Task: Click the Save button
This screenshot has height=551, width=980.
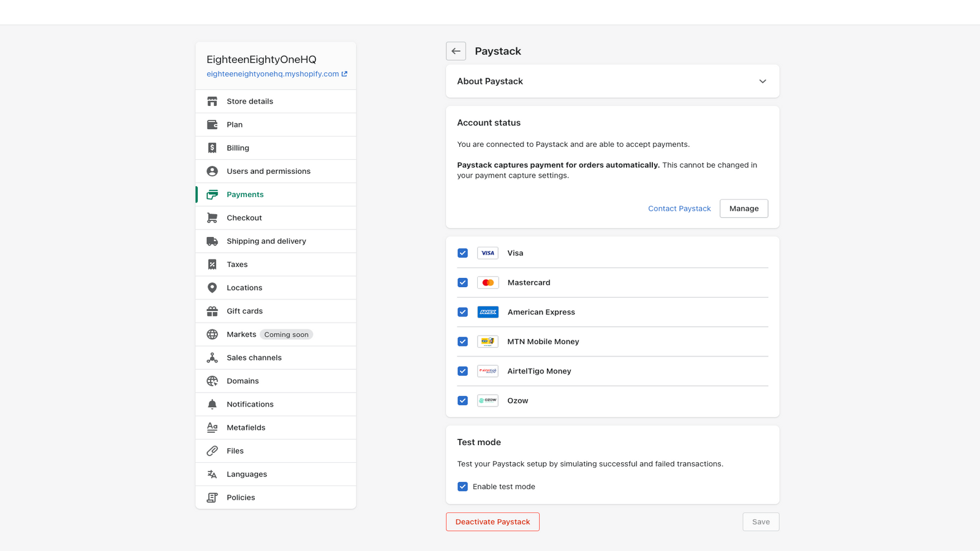Action: [x=761, y=522]
